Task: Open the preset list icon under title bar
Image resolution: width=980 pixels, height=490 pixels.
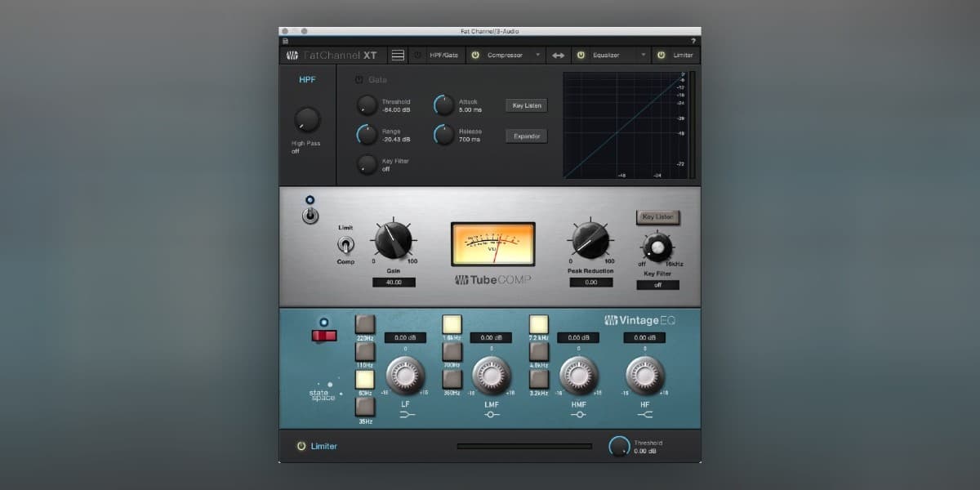Action: 285,41
